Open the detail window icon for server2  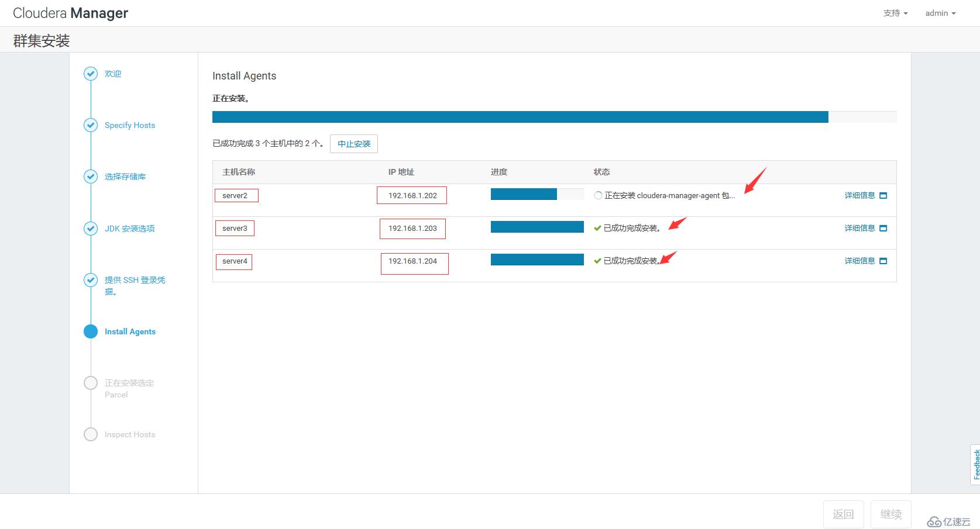(883, 196)
